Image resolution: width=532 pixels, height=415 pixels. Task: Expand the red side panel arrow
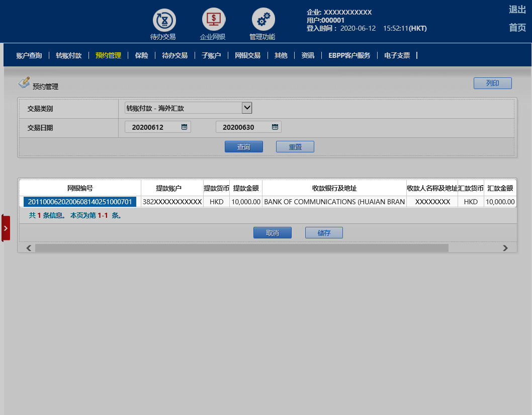tap(6, 228)
